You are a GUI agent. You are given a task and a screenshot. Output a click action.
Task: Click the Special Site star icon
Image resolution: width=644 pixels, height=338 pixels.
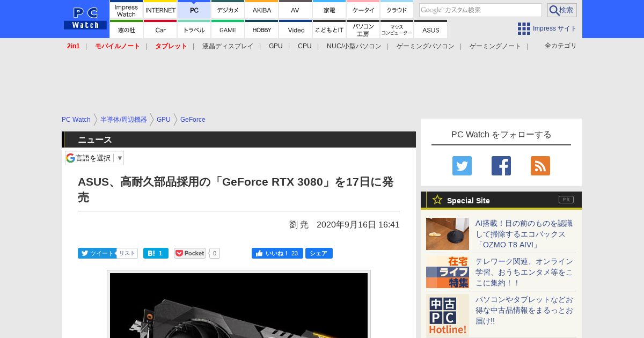[x=437, y=200]
